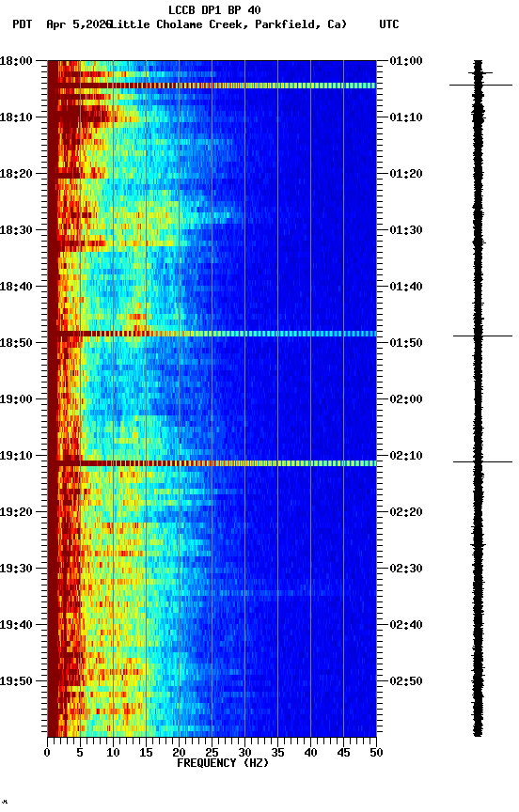Click the 35 Hz frequency tick label
The image size is (519, 812).
[x=277, y=753]
